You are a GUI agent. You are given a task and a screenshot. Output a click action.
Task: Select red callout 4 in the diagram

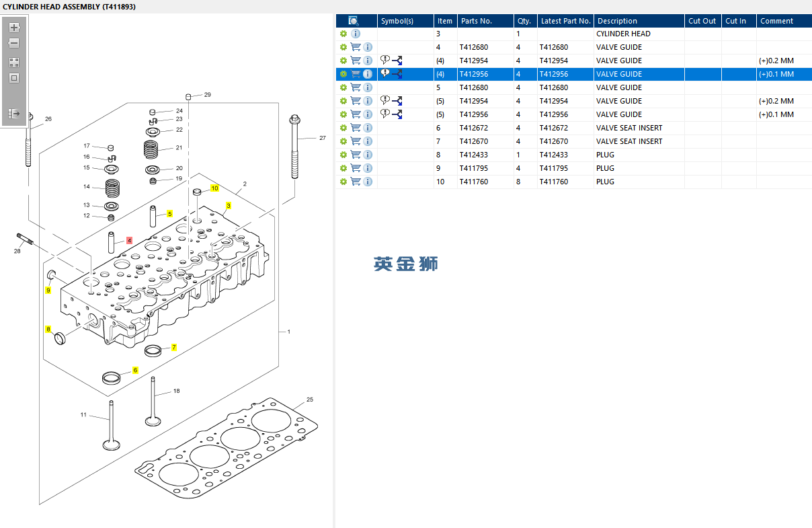click(x=129, y=240)
